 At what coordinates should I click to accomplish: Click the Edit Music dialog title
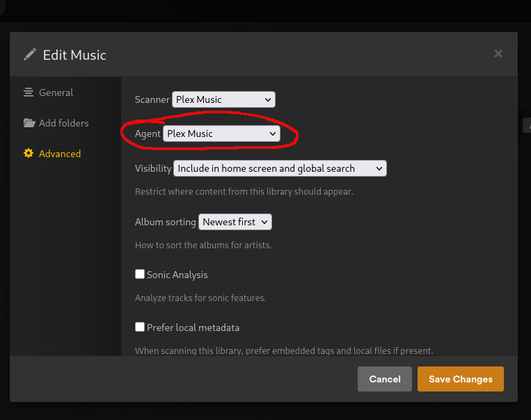pyautogui.click(x=74, y=55)
